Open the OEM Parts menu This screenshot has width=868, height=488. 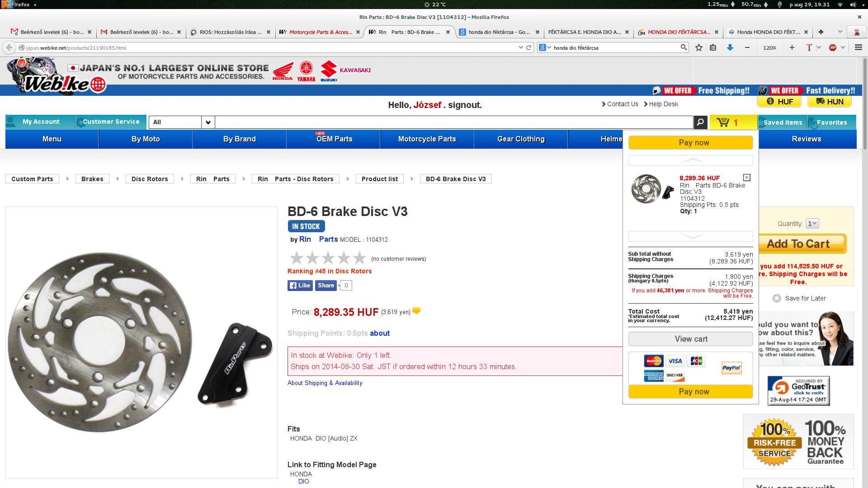click(x=334, y=139)
